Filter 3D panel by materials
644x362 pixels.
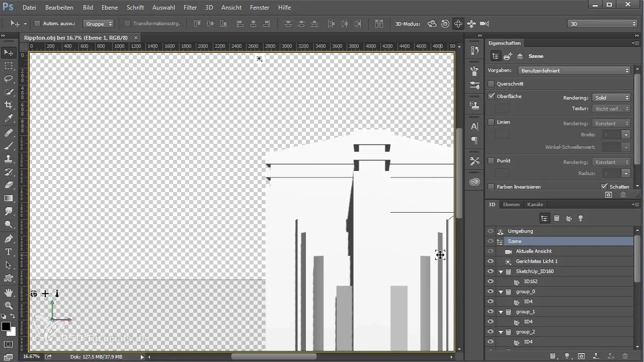569,218
